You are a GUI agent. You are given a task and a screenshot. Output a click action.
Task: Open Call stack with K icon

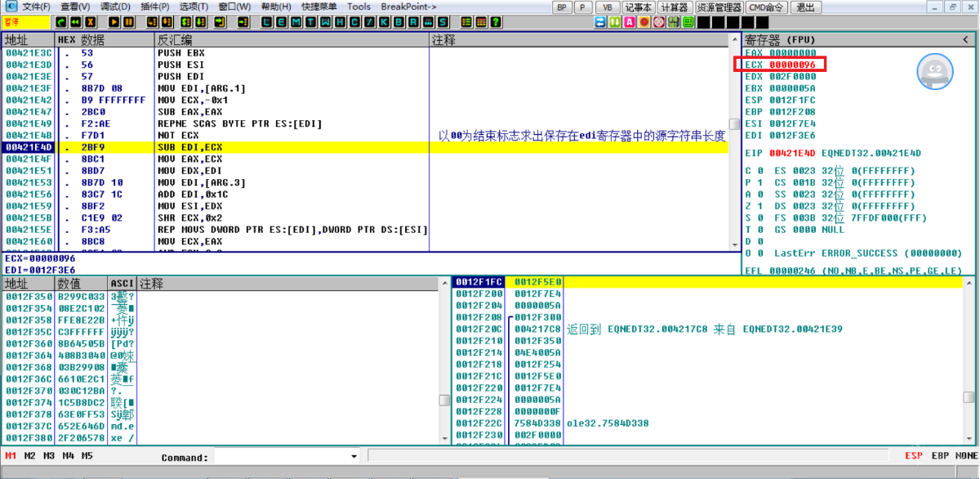(x=384, y=21)
